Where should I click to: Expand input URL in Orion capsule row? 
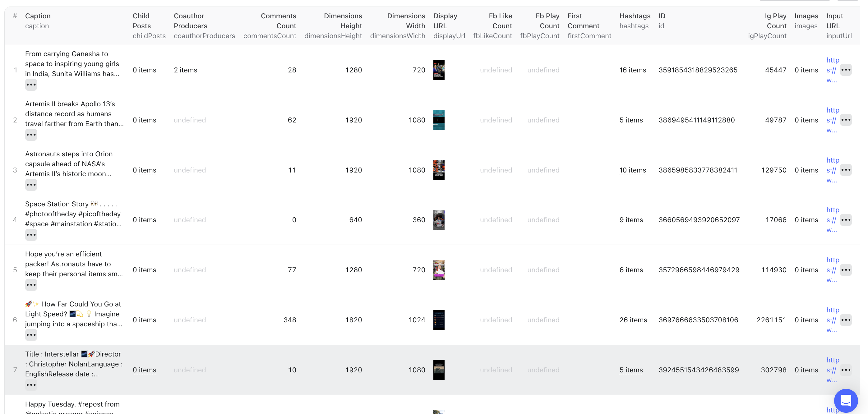point(846,170)
